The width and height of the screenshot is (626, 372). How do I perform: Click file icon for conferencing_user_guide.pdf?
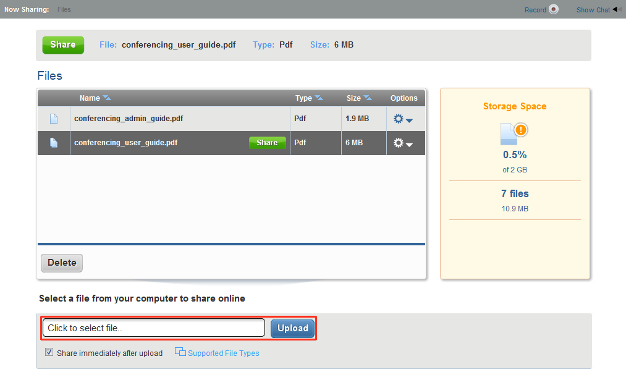pyautogui.click(x=54, y=142)
